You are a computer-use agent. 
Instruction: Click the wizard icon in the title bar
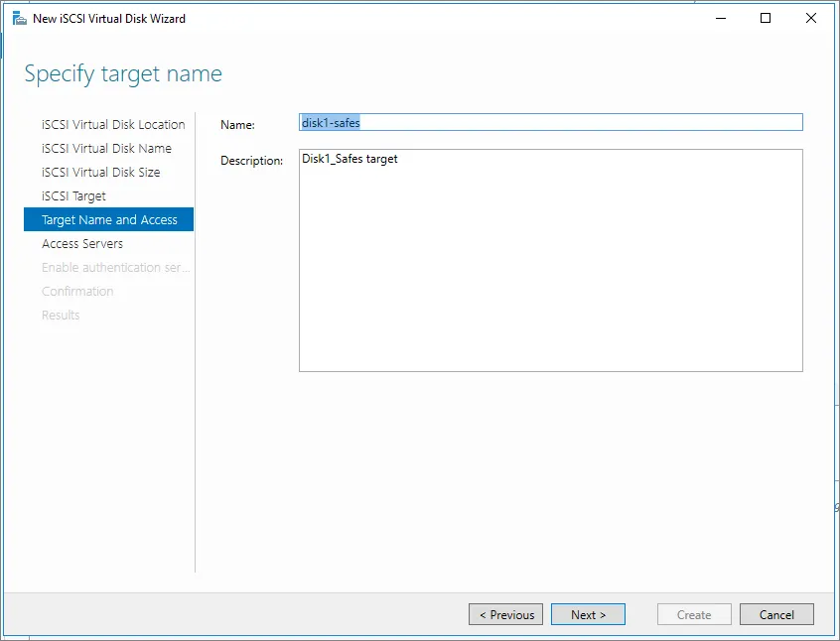[x=19, y=18]
